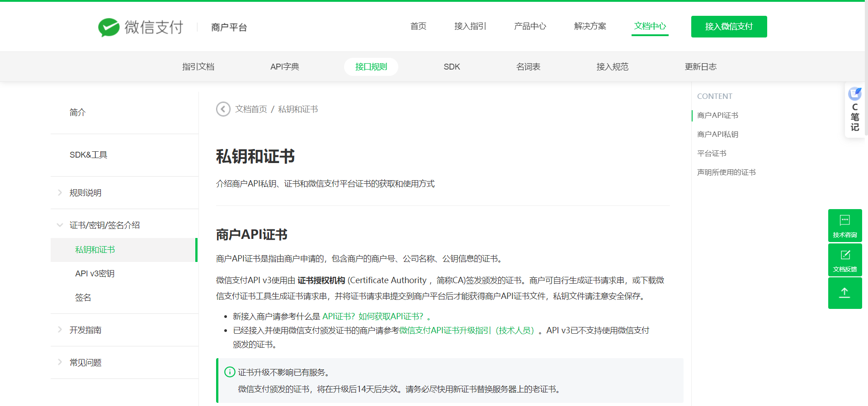This screenshot has height=406, width=868.
Task: Click the WeChat Pay logo icon
Action: tap(108, 27)
